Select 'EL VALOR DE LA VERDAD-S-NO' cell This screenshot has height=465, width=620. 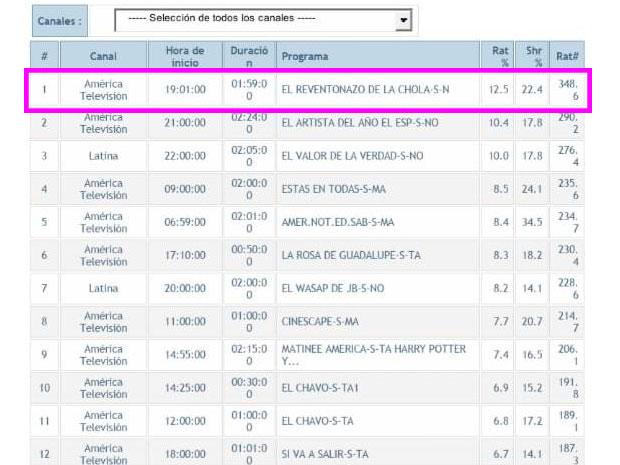(352, 156)
